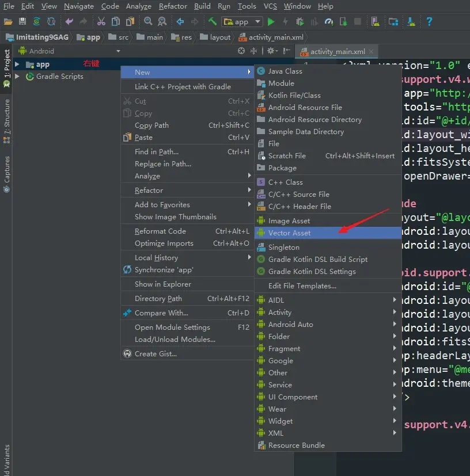Viewport: 470px width, 476px height.
Task: Click Create Gist menu item
Action: pyautogui.click(x=187, y=353)
